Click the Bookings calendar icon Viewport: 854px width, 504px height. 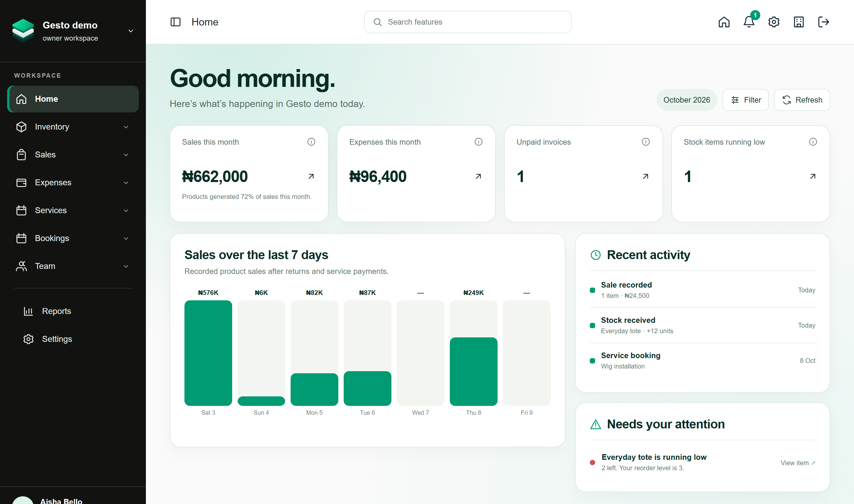click(21, 238)
